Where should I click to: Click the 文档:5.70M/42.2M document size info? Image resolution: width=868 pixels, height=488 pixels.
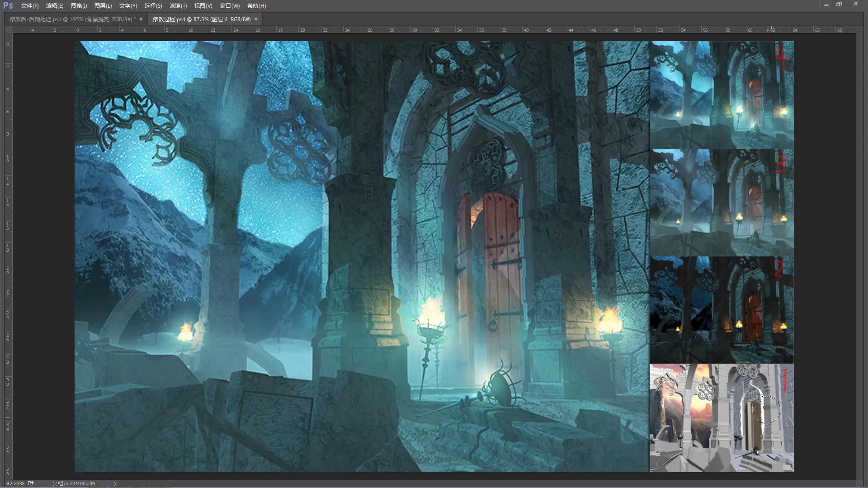73,483
